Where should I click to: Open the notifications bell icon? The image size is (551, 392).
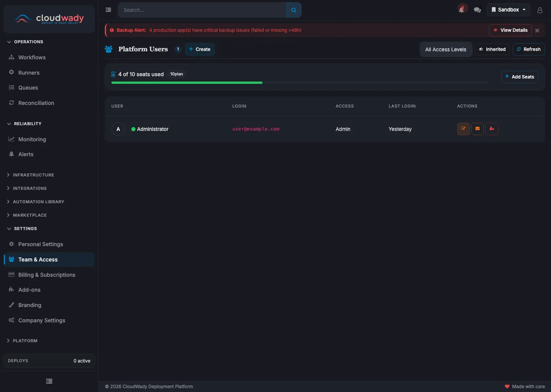click(462, 9)
